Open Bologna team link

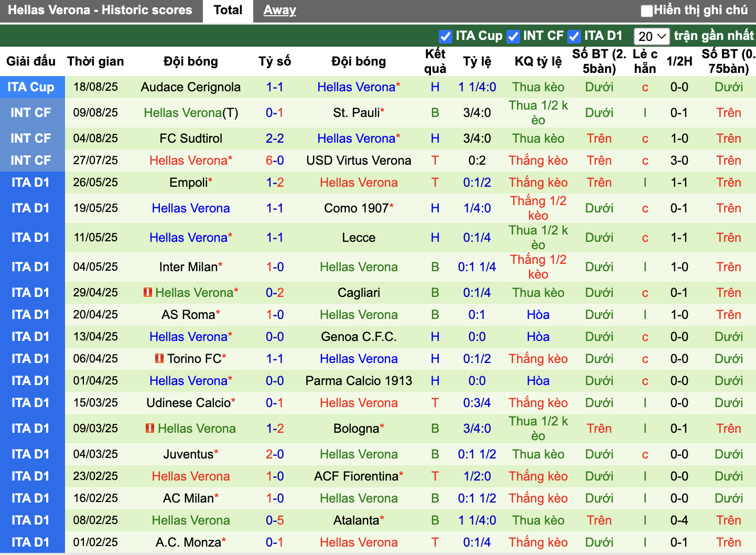pyautogui.click(x=357, y=429)
